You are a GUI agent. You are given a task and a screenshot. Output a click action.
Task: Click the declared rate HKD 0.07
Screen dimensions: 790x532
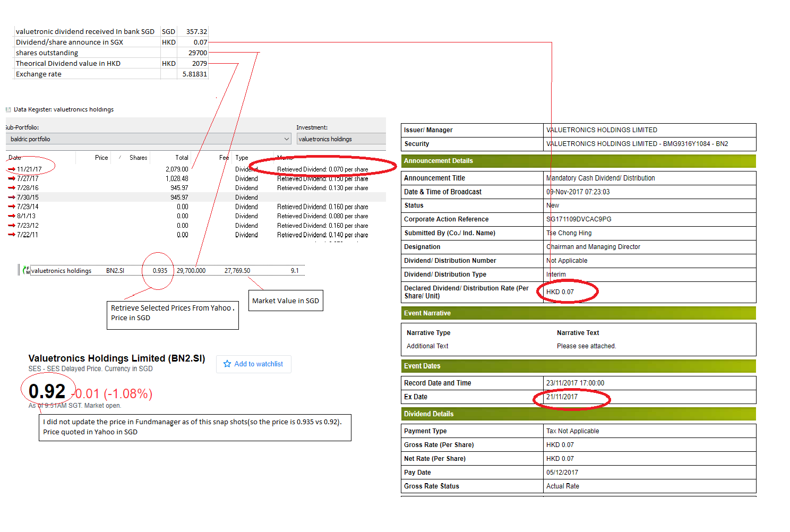click(x=560, y=292)
